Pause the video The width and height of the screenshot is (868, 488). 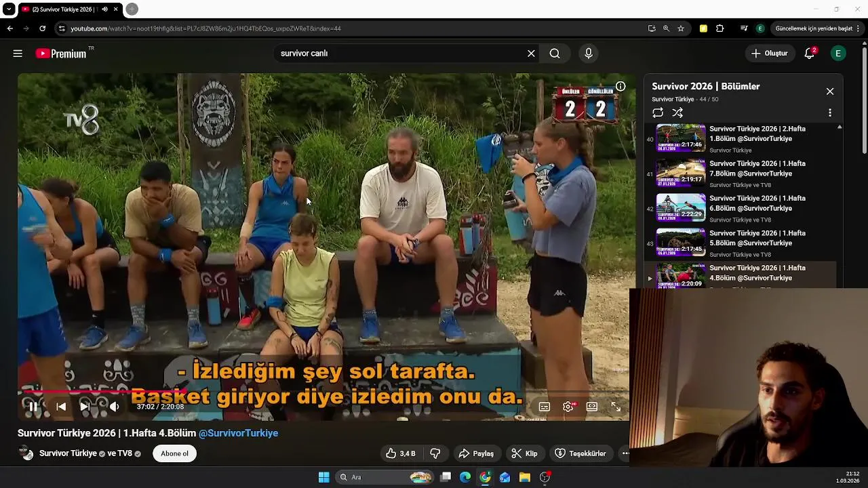tap(33, 407)
